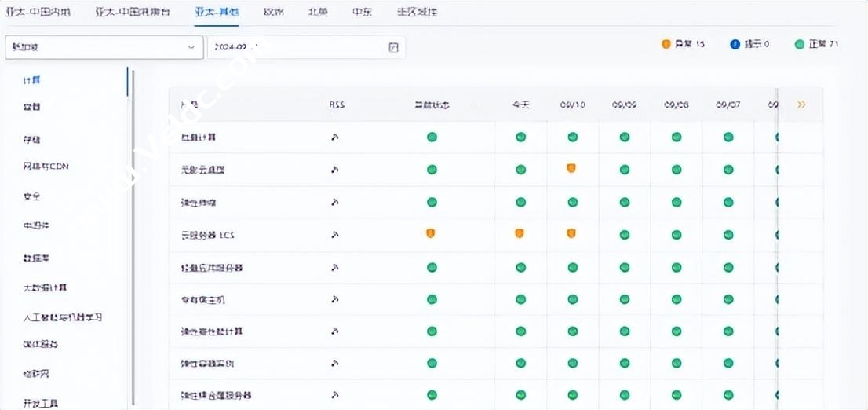Click the sidebar vertical scrollbar
Viewport: 868px width, 410px height.
point(132,236)
